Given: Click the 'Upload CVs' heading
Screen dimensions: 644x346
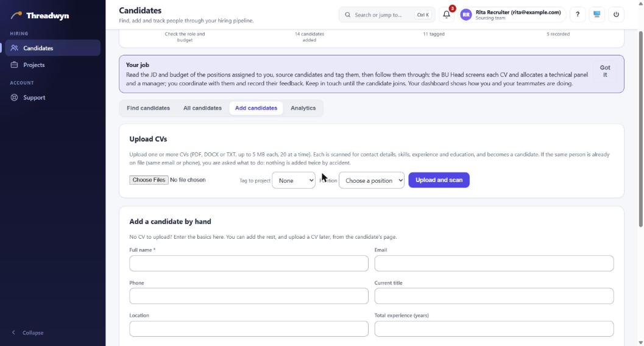Looking at the screenshot, I should 148,139.
